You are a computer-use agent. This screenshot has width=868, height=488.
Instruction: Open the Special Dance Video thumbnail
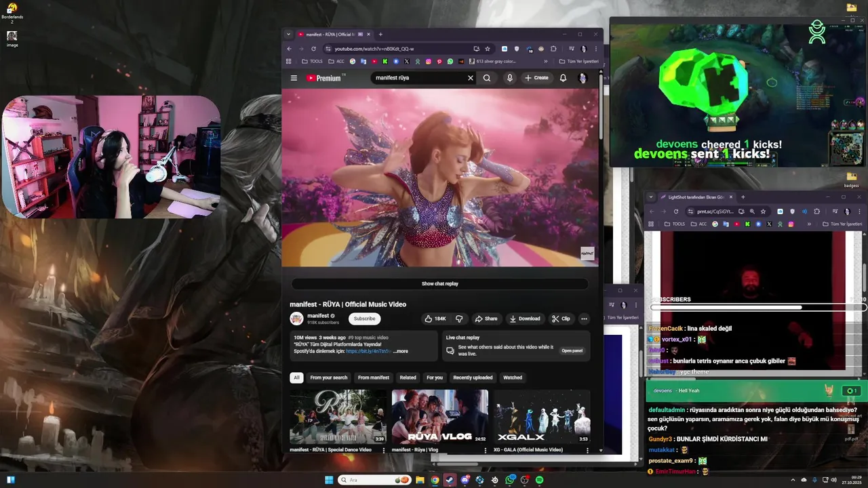coord(338,416)
